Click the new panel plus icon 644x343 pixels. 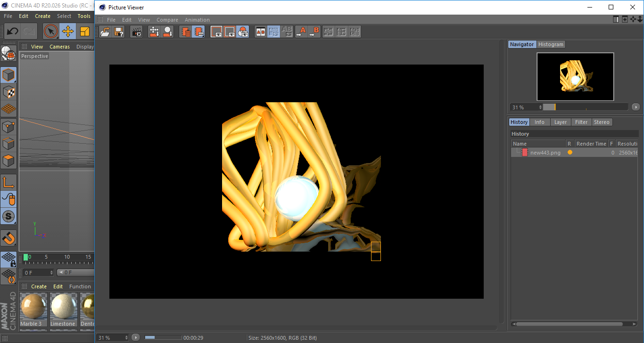pyautogui.click(x=625, y=19)
